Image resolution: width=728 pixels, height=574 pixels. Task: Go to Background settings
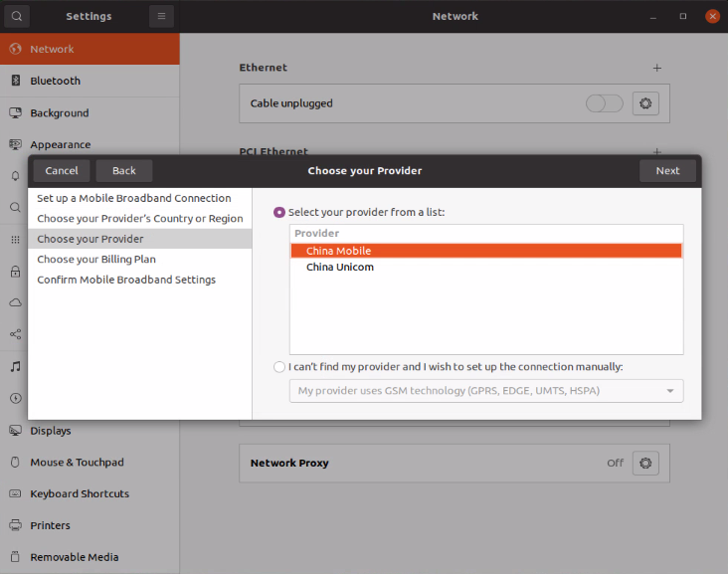point(90,112)
